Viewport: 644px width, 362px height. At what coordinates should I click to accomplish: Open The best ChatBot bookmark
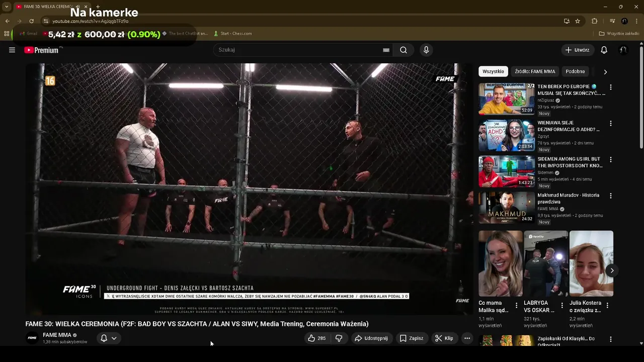click(x=185, y=34)
